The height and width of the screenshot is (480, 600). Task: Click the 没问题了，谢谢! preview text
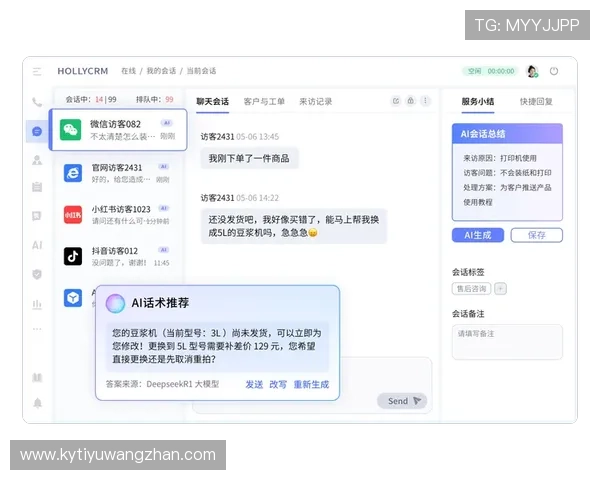(x=119, y=263)
